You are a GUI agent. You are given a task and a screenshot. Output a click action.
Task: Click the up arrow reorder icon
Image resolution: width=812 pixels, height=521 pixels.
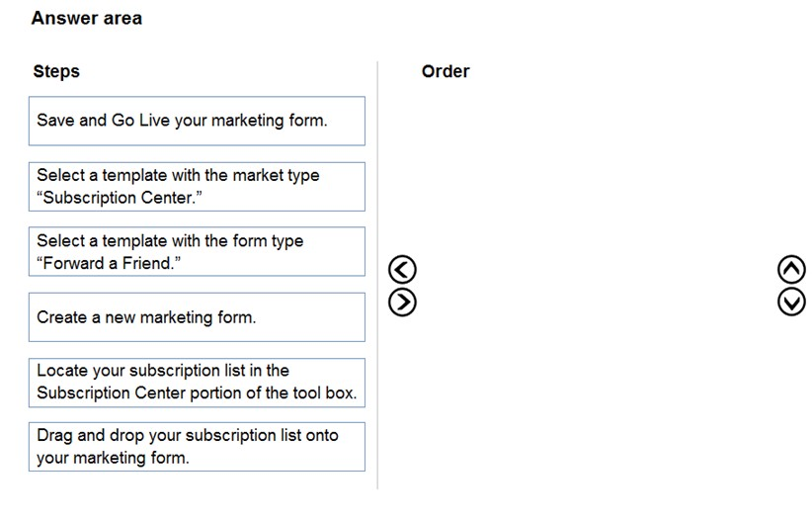click(791, 270)
